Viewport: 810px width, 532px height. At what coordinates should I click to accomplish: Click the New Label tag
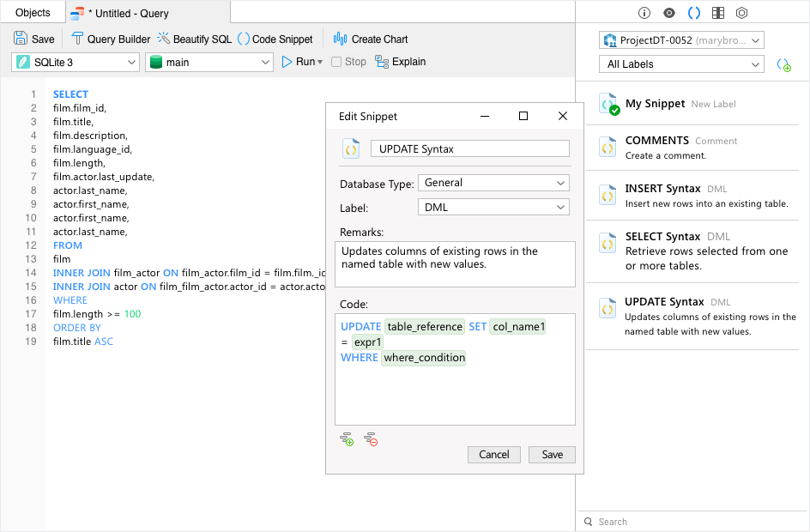tap(713, 105)
